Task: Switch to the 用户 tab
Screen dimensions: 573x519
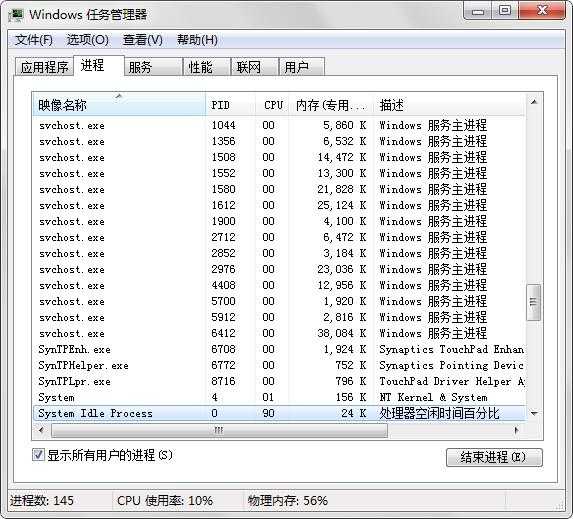Action: coord(301,67)
